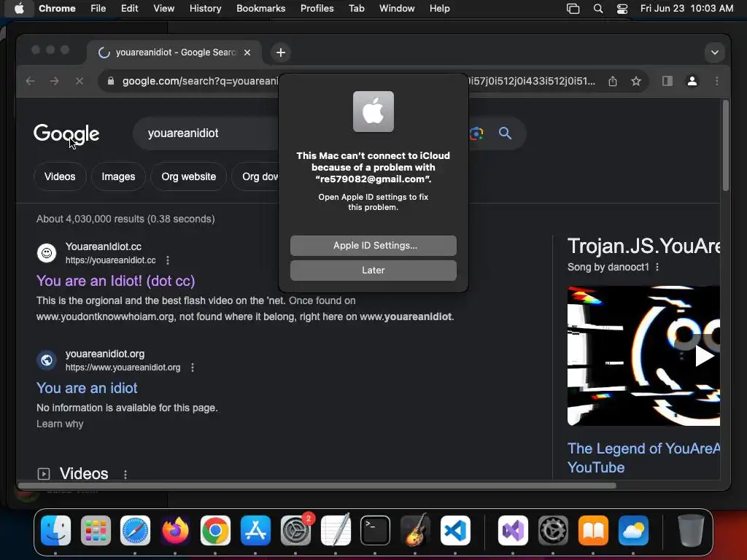
Task: Open the Bookmarks menu
Action: coord(260,9)
